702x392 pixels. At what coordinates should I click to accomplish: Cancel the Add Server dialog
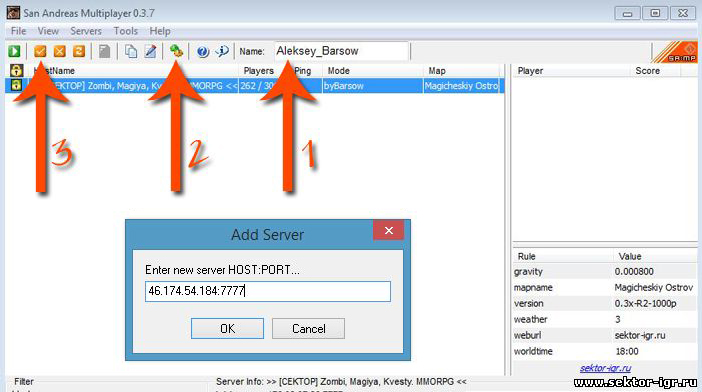pyautogui.click(x=308, y=328)
